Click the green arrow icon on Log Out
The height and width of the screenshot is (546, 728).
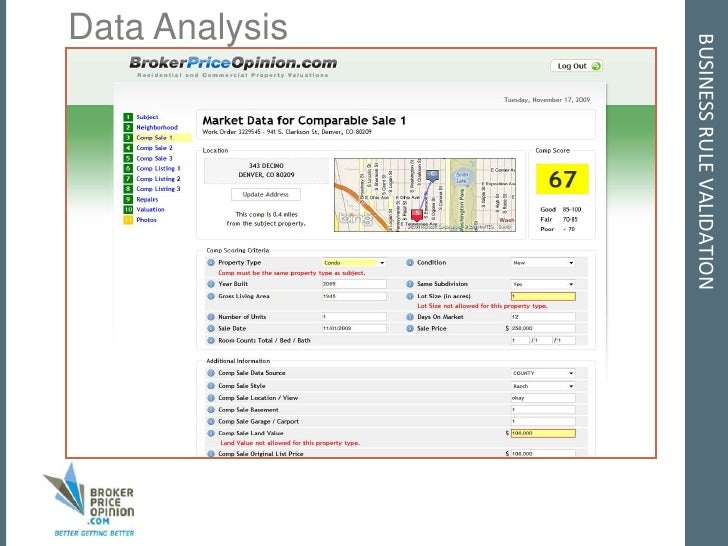(596, 66)
